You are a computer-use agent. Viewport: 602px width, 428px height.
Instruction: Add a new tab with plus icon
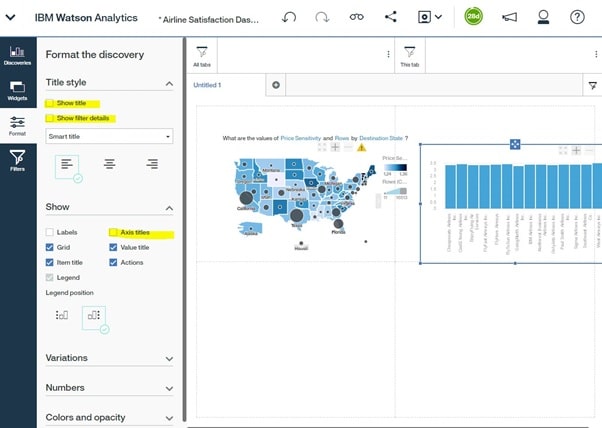(276, 85)
